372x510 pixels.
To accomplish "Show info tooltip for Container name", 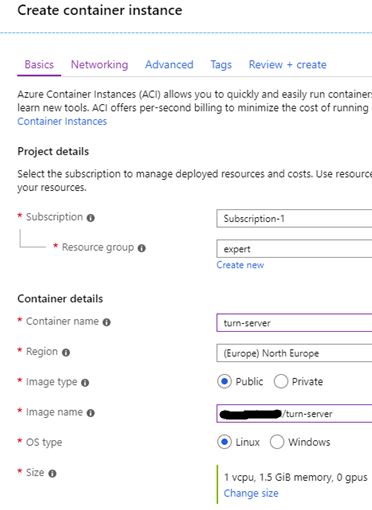I will coord(107,322).
